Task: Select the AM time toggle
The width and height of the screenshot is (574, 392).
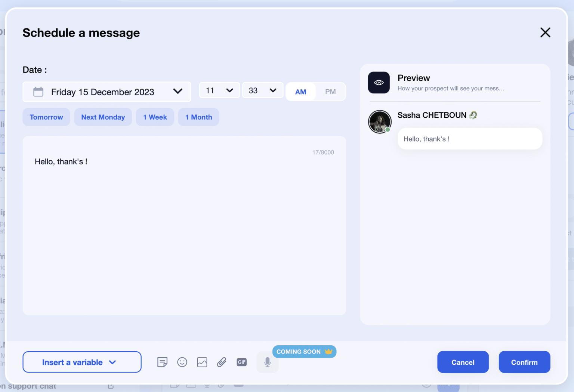Action: (300, 92)
